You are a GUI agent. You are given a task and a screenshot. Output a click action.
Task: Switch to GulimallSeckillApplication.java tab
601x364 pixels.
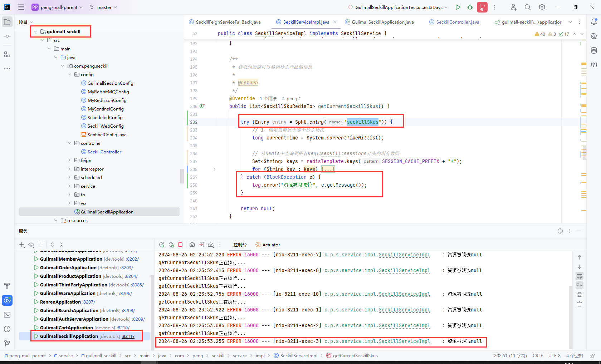pyautogui.click(x=379, y=22)
